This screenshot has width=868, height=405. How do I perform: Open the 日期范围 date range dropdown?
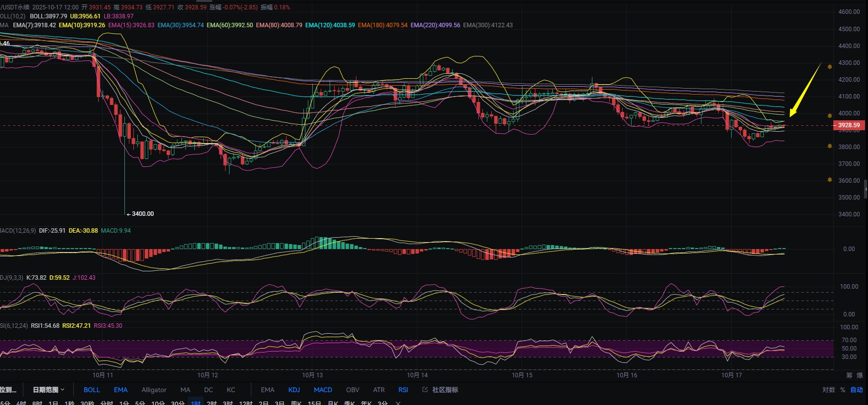48,390
